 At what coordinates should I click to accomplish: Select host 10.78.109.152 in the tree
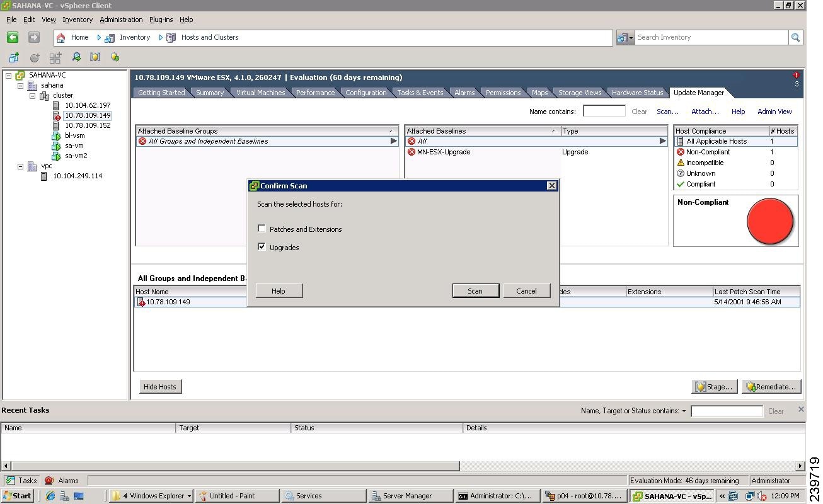click(x=88, y=125)
